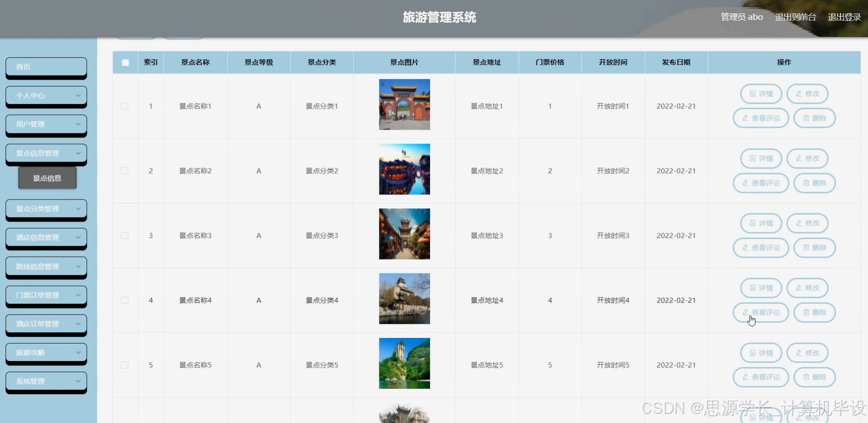
Task: Open 查看评论 for 景点名称3 row
Action: 760,248
